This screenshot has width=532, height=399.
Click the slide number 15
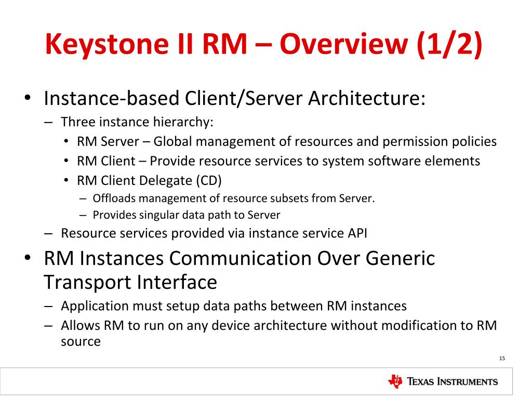(x=502, y=358)
